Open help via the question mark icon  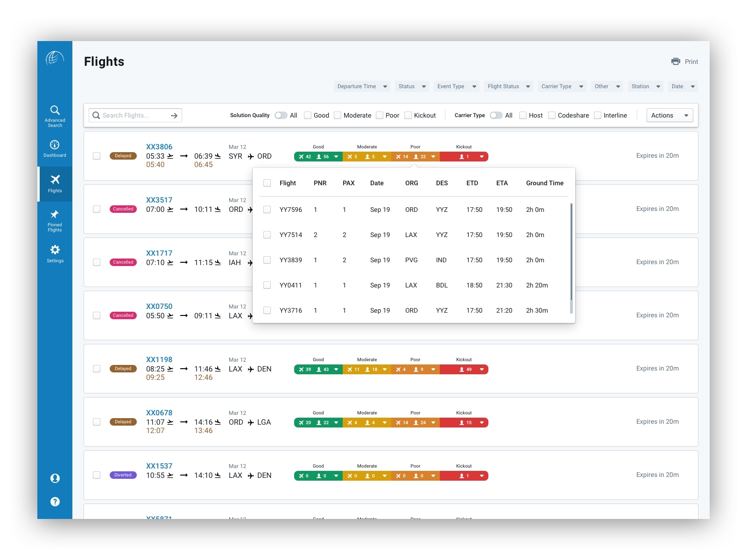[55, 502]
